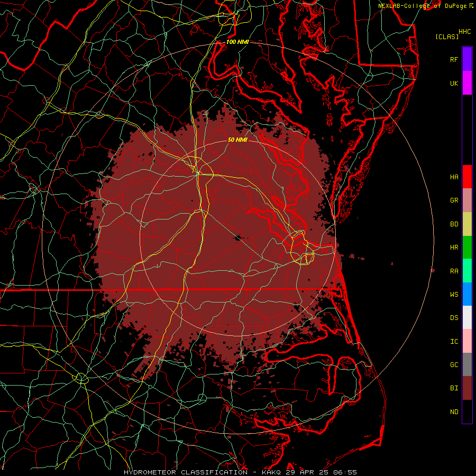This screenshot has width=476, height=476.
Task: Click the BI dark-red legend swatch
Action: pos(467,388)
